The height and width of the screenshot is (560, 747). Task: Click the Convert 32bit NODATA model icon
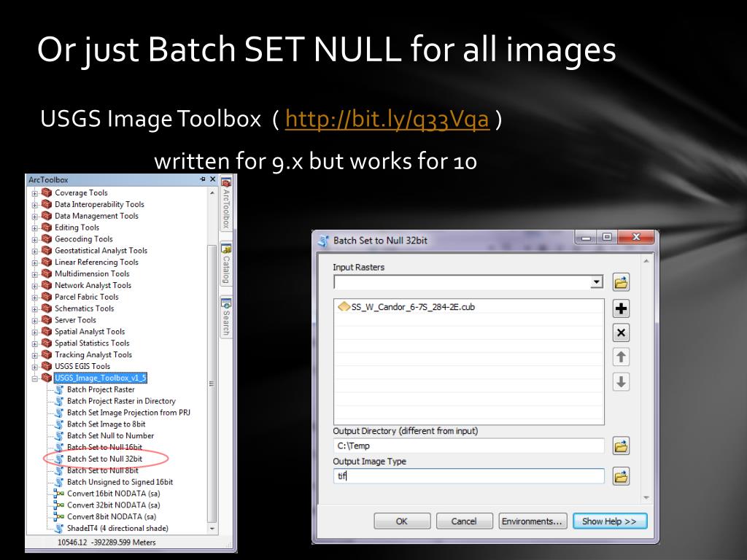click(59, 505)
